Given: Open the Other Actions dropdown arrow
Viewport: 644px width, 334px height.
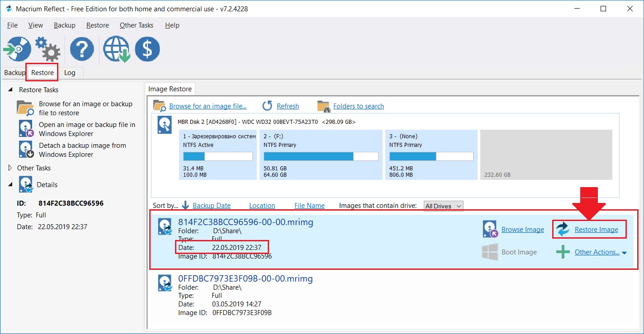Looking at the screenshot, I should pos(625,253).
